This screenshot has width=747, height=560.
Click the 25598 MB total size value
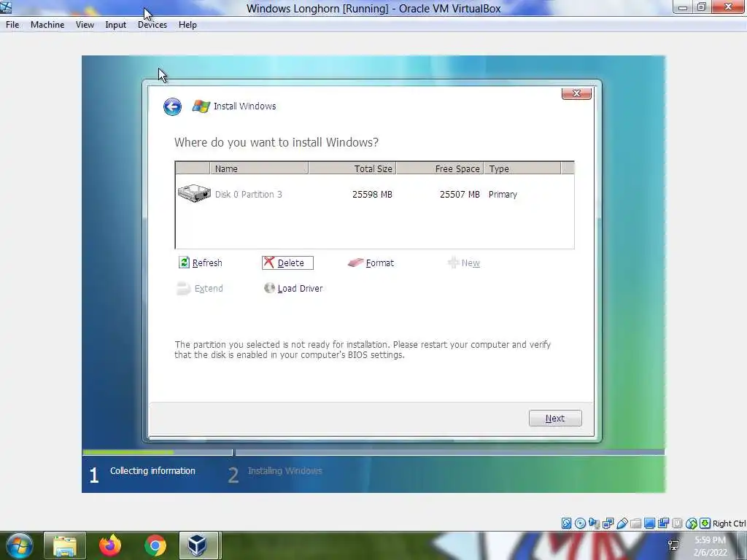(372, 194)
